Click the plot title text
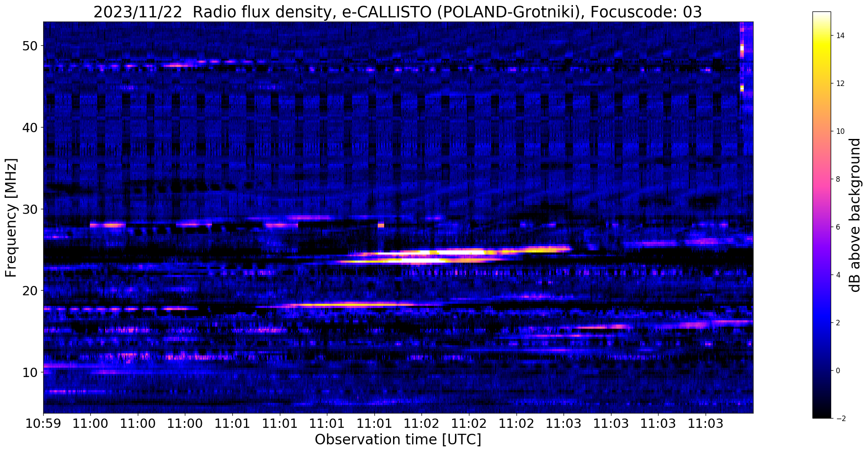This screenshot has width=868, height=452. coord(397,12)
